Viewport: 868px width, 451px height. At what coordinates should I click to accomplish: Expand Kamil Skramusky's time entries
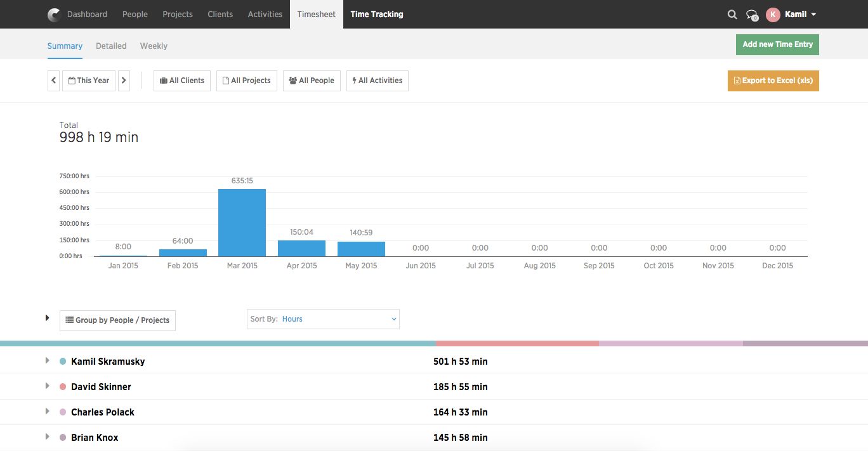coord(47,360)
